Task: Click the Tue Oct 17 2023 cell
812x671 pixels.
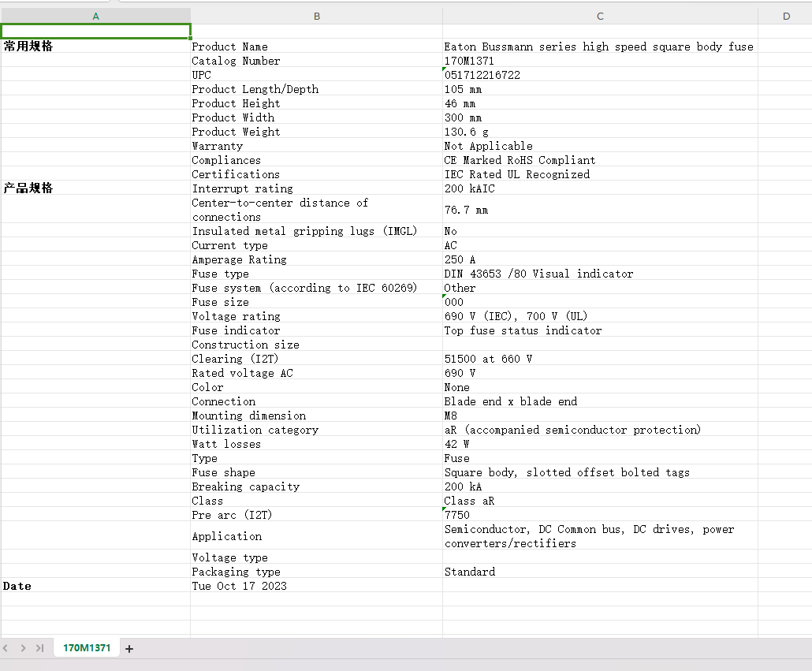Action: point(316,586)
